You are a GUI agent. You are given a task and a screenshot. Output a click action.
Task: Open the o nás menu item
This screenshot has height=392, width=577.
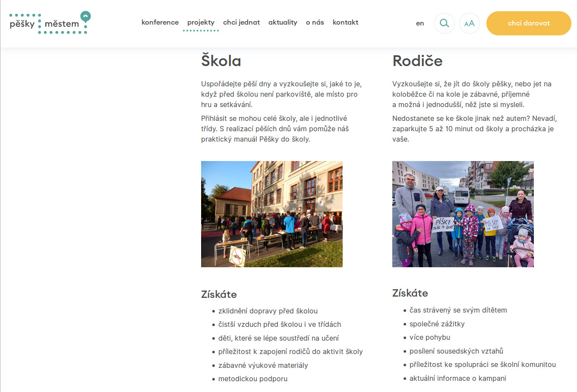315,22
